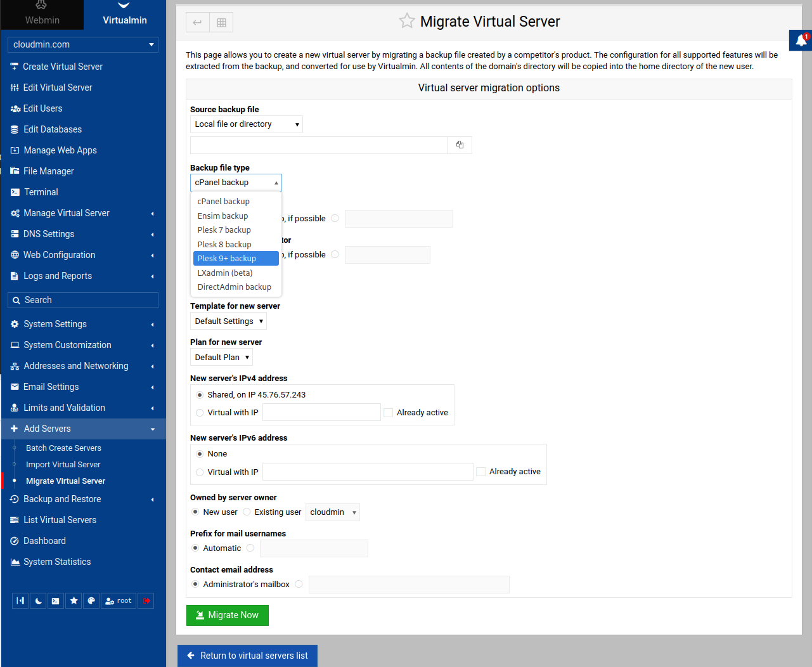Select the 'Virtual with IP' IPv4 radio button

[x=200, y=413]
